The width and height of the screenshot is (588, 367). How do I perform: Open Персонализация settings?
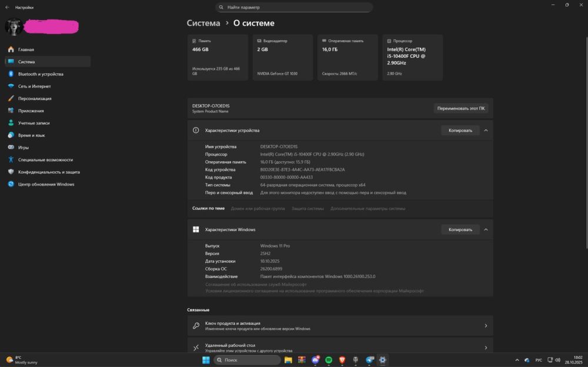pyautogui.click(x=48, y=98)
